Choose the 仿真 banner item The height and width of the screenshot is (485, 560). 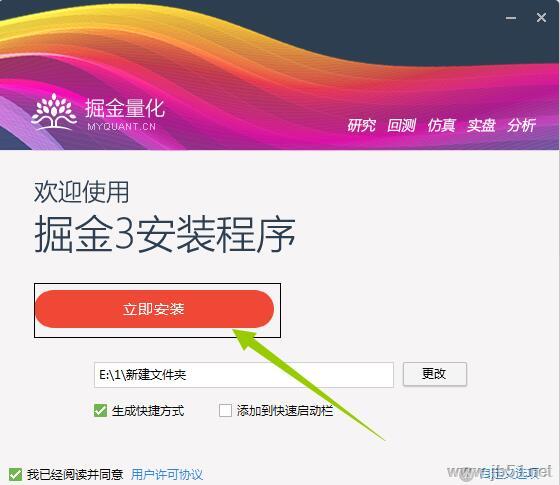point(441,125)
